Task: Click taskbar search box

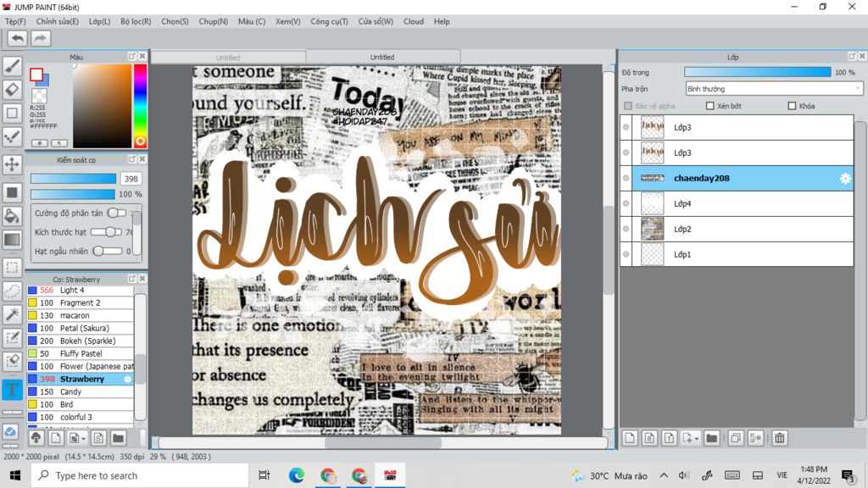Action: click(140, 475)
